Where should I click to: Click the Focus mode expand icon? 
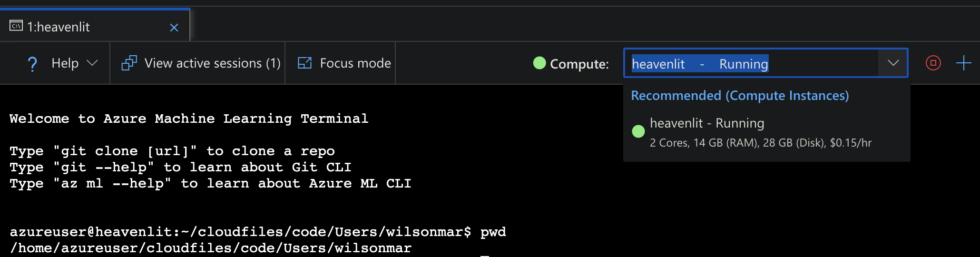(x=304, y=63)
